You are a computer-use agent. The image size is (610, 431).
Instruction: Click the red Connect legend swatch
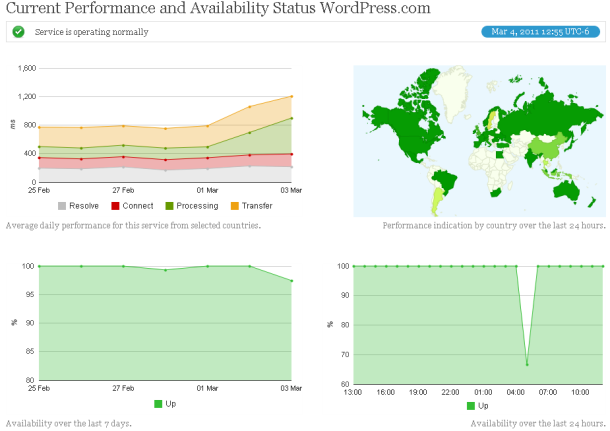pos(115,206)
